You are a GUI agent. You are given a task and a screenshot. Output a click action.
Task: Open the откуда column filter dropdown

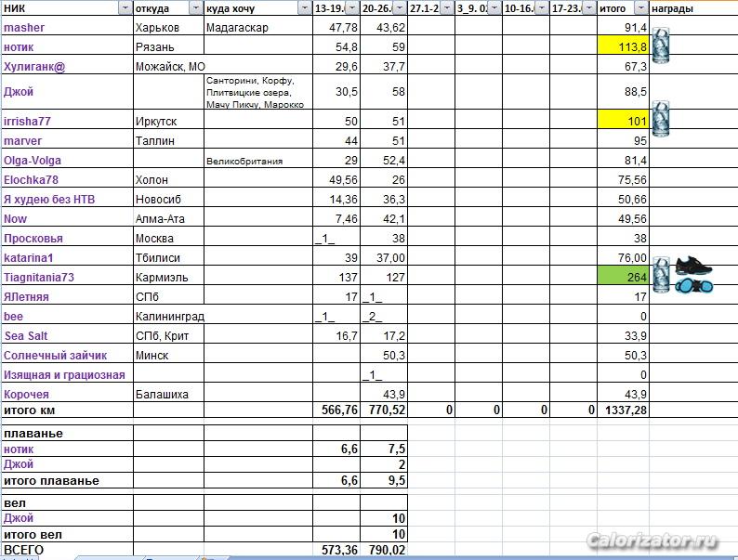pyautogui.click(x=195, y=8)
